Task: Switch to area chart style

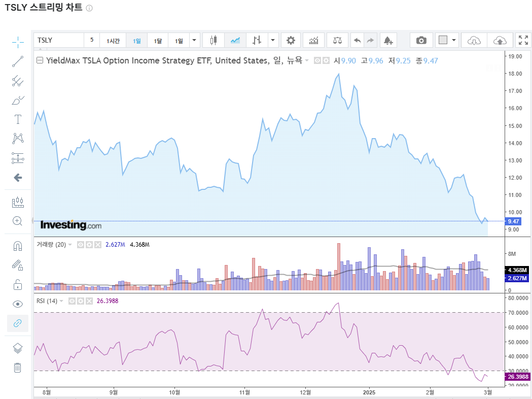Action: (235, 41)
